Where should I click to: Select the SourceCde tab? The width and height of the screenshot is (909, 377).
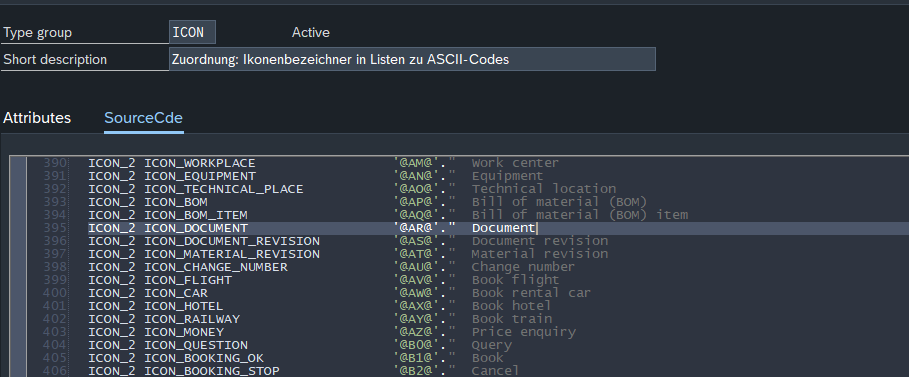pyautogui.click(x=143, y=118)
